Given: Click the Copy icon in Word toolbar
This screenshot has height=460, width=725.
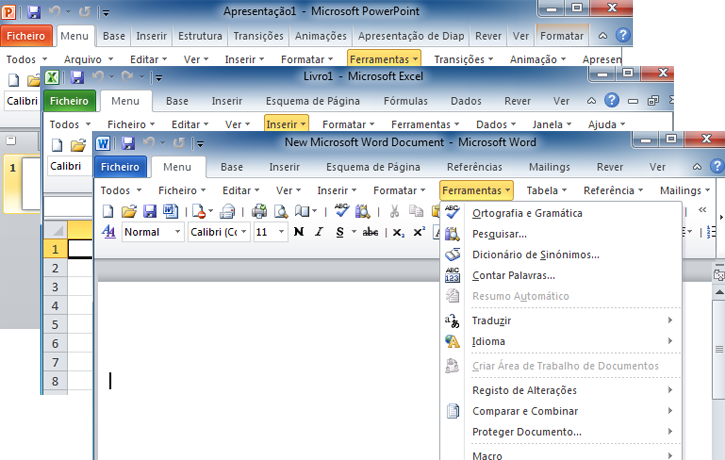Looking at the screenshot, I should 416,212.
